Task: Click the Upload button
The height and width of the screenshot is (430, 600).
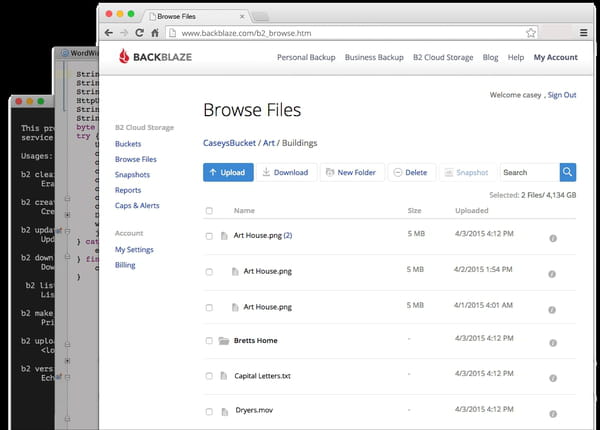Action: click(x=228, y=172)
